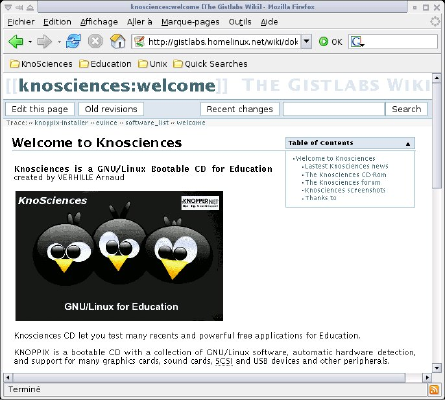Open 'Lastest Knosciences news' contents link
This screenshot has width=445, height=400.
(346, 166)
